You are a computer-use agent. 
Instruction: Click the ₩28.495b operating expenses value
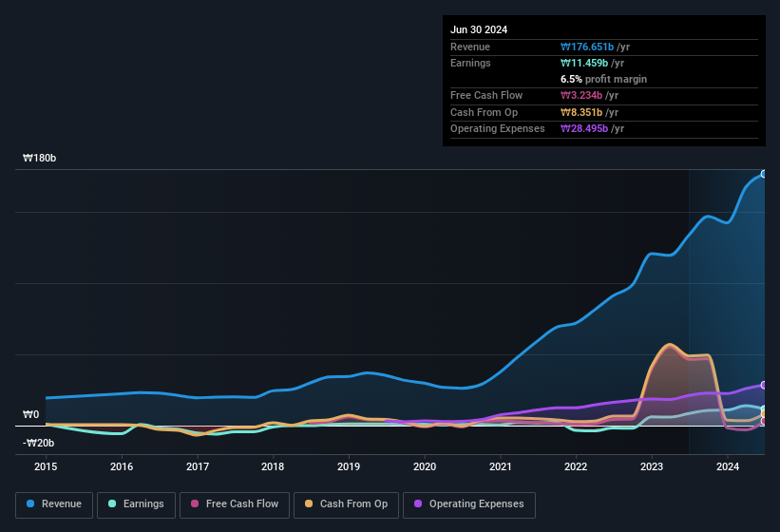pos(584,129)
